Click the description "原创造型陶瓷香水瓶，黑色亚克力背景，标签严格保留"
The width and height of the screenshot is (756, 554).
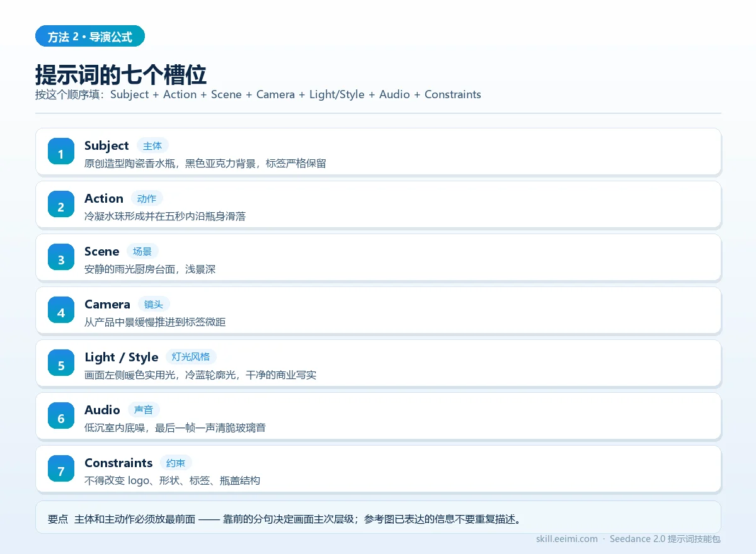(x=205, y=164)
